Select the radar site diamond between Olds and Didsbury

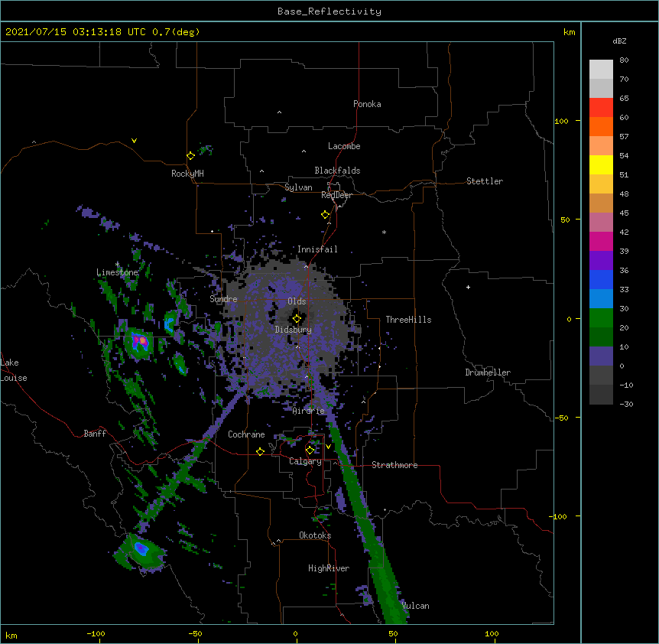point(297,318)
